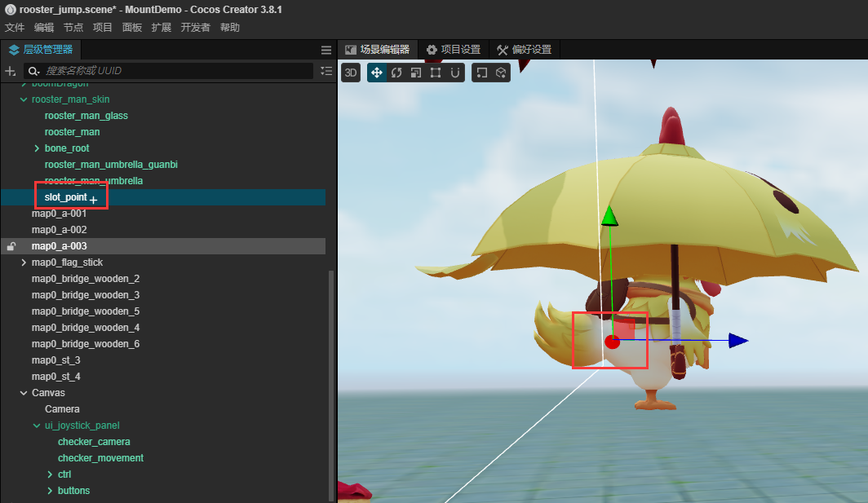Click the green Y-axis gizmo arrow

pyautogui.click(x=609, y=216)
